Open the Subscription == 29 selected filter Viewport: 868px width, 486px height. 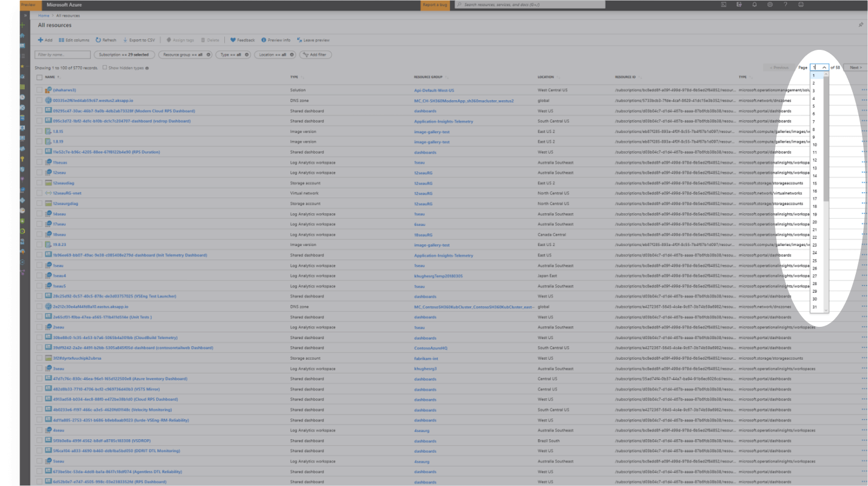[x=124, y=55]
